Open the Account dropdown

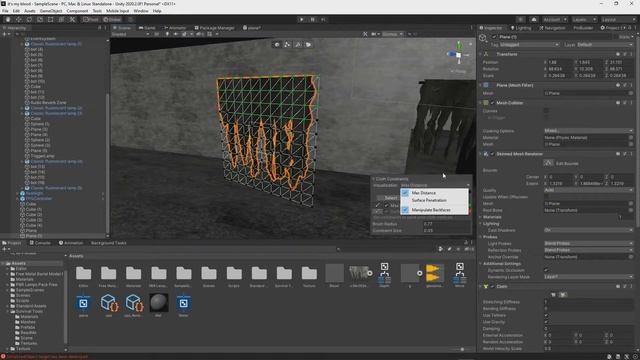click(554, 19)
